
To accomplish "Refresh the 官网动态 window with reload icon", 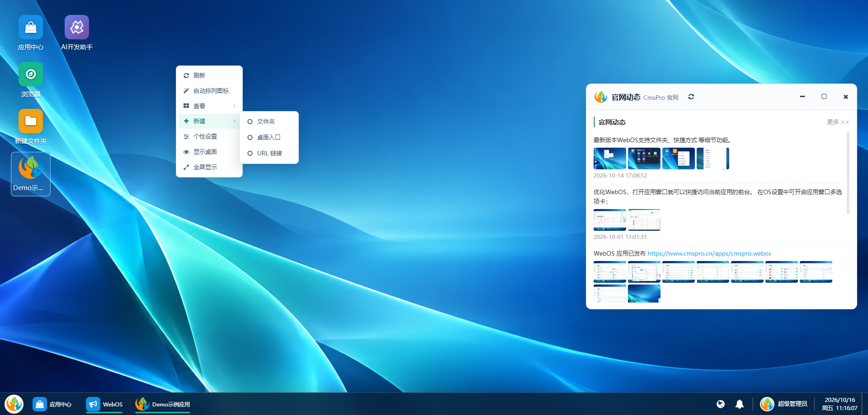I will 691,97.
